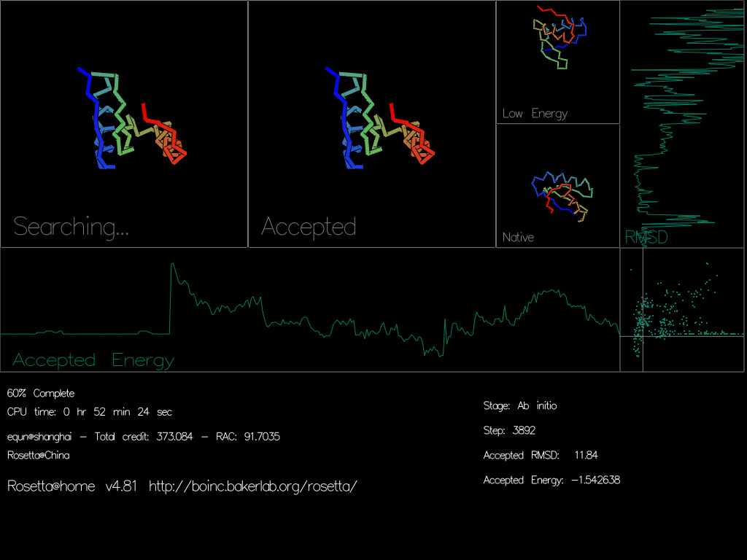Image resolution: width=747 pixels, height=560 pixels.
Task: Click the Accepted Energy value -1.542638
Action: [x=595, y=480]
